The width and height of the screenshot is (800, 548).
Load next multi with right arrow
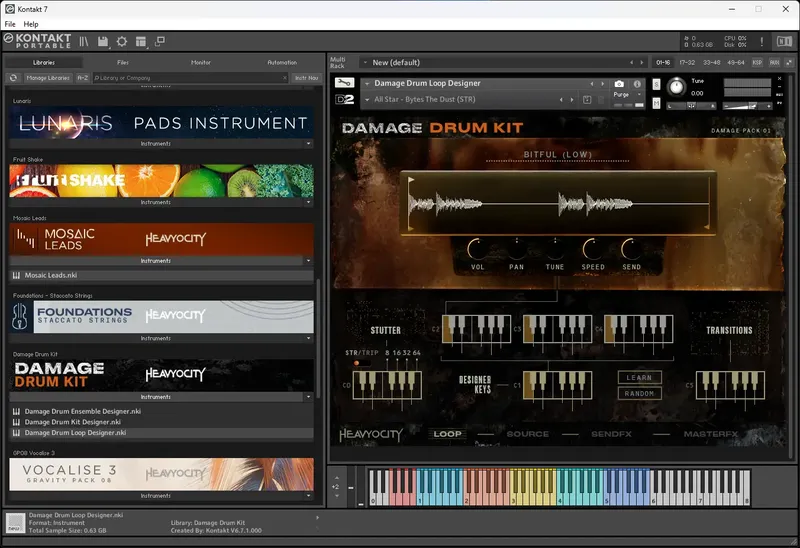point(642,62)
